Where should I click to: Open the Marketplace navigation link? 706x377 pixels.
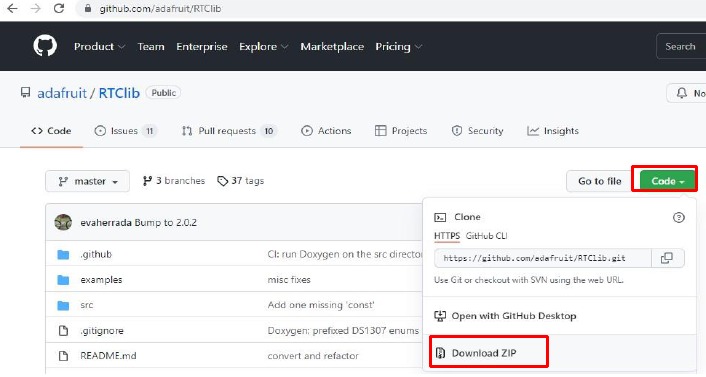[x=332, y=46]
